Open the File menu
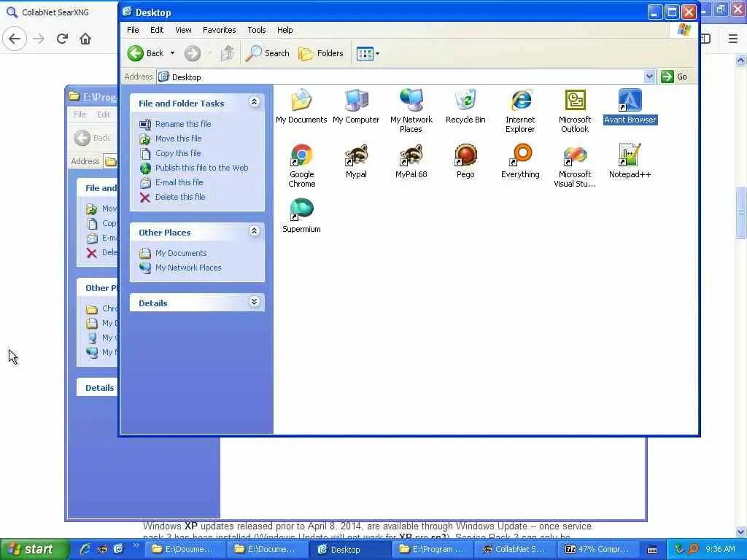 [x=133, y=30]
